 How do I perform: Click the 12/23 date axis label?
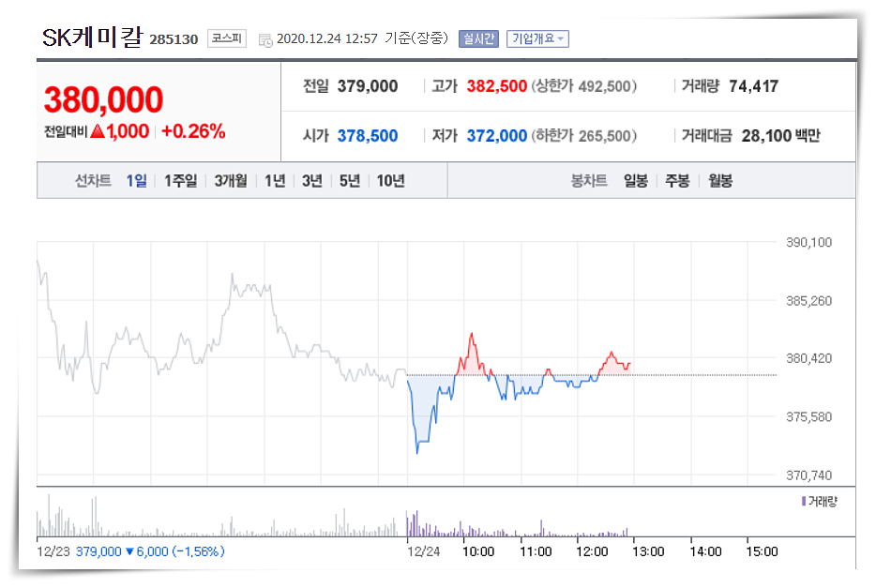point(53,551)
